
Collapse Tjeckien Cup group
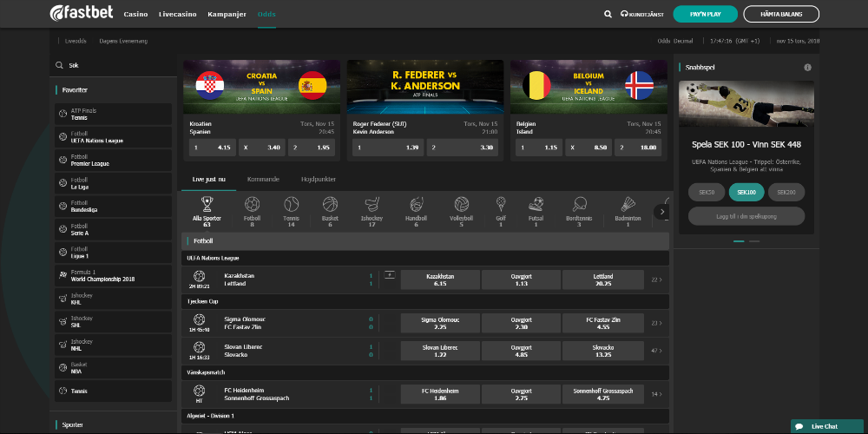pyautogui.click(x=425, y=302)
